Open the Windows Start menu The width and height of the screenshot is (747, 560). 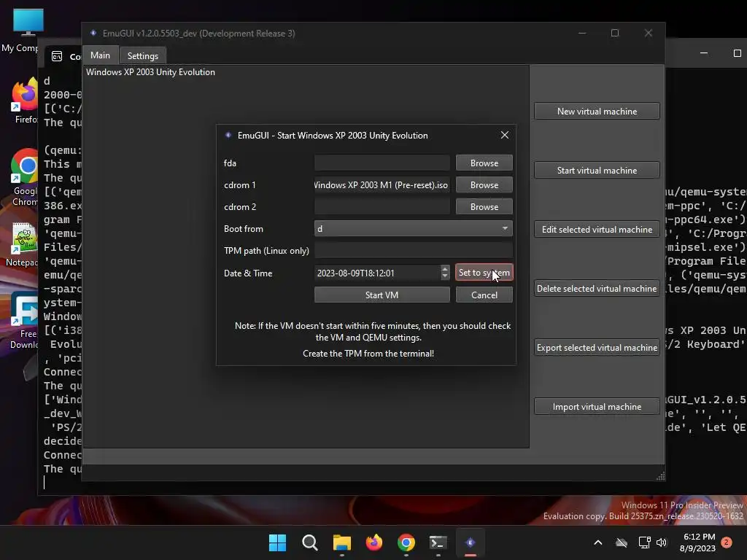(x=277, y=542)
